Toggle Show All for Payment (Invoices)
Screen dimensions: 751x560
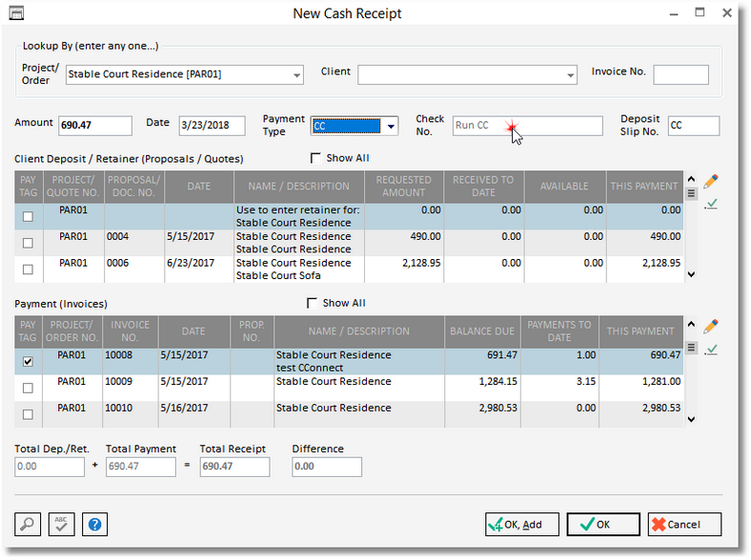pyautogui.click(x=312, y=303)
